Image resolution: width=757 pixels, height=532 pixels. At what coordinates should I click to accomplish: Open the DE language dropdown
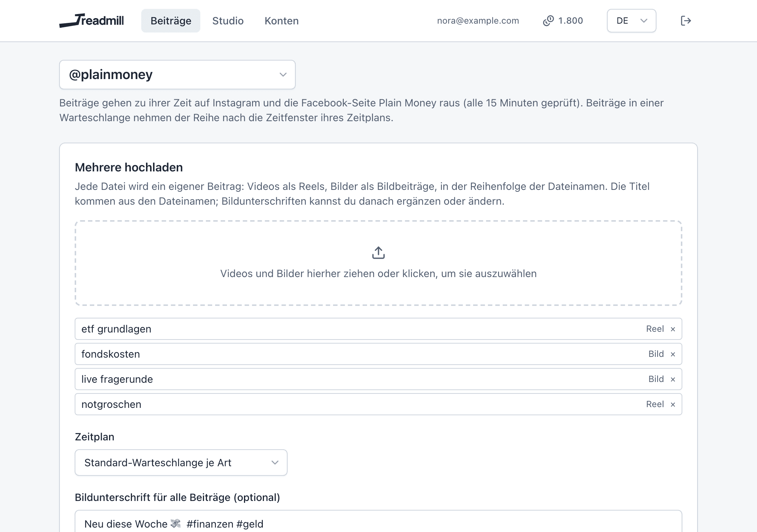(x=631, y=21)
